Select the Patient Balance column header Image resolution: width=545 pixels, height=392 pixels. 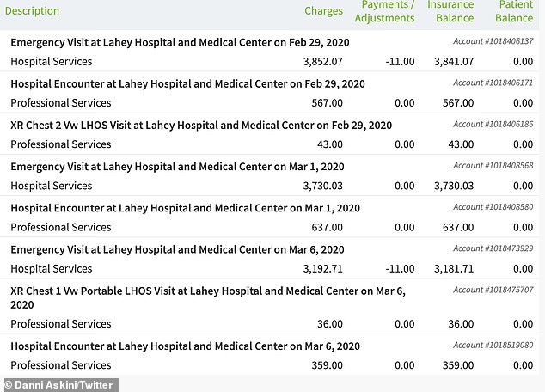514,11
